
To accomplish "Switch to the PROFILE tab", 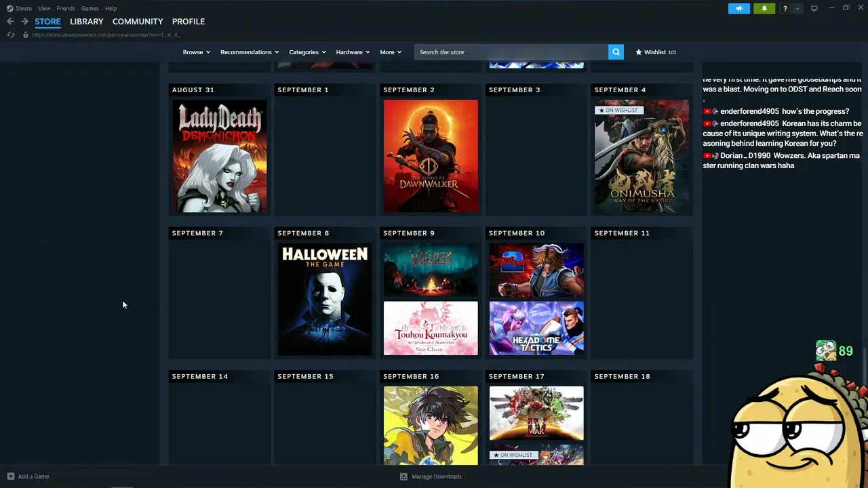I will [189, 22].
